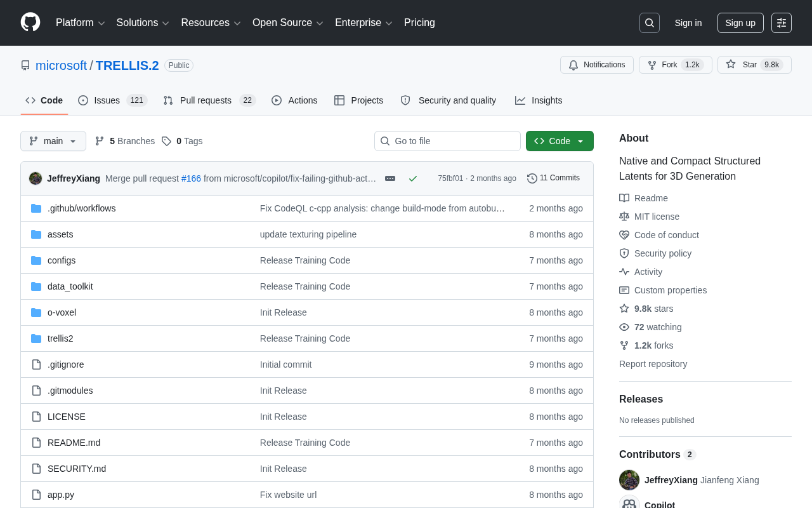
Task: Select the Code tab
Action: [44, 100]
